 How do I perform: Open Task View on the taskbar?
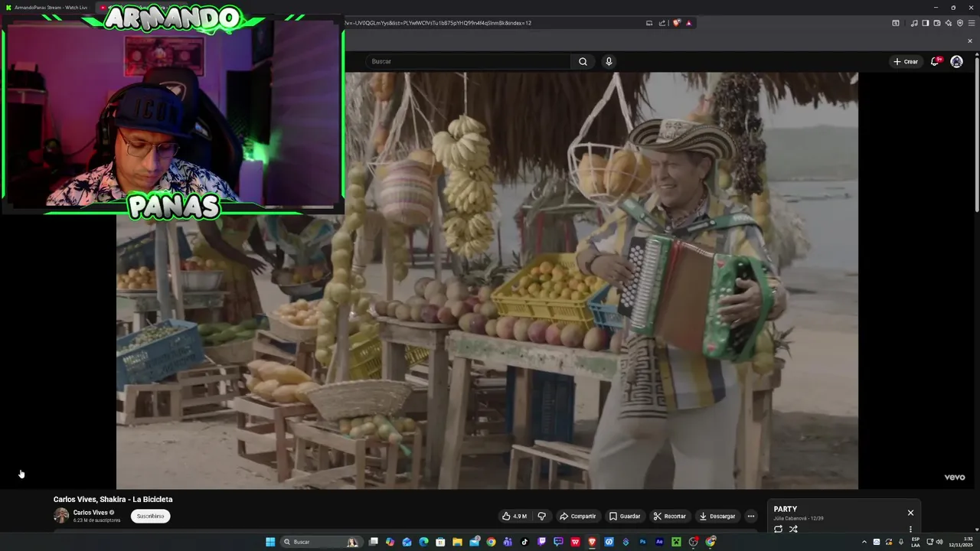tap(374, 542)
